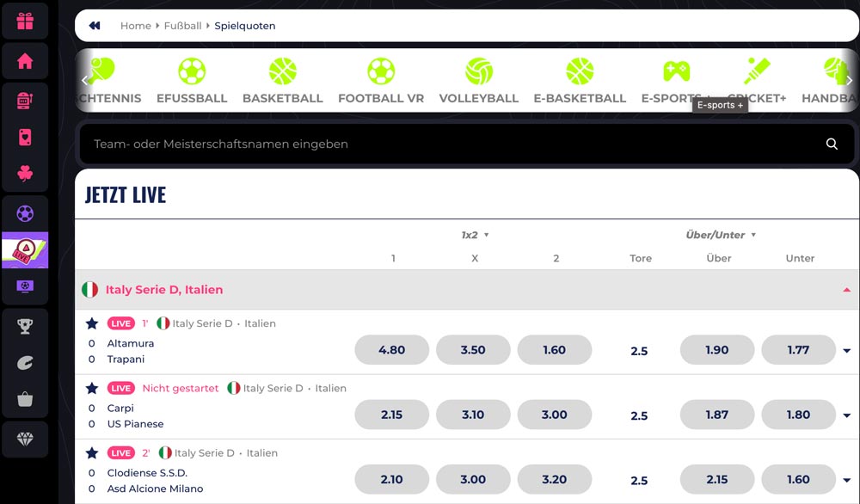
Task: Open the slot machine casino icon
Action: [25, 101]
